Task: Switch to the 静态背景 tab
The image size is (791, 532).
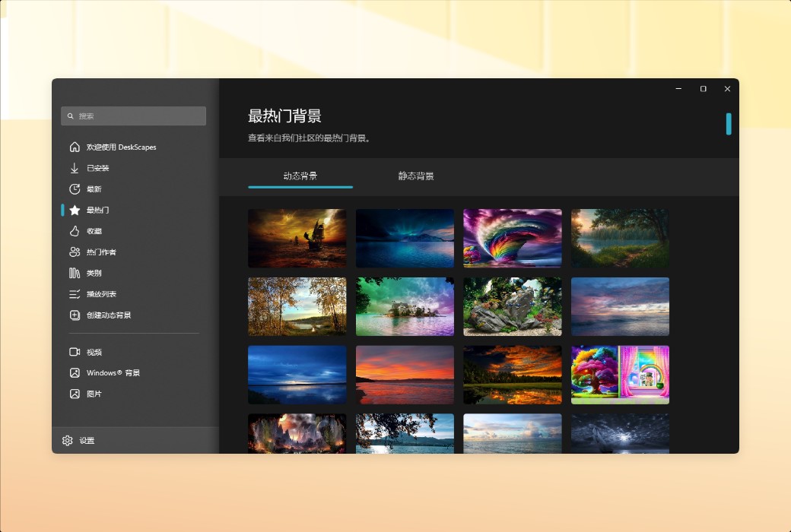Action: tap(415, 176)
